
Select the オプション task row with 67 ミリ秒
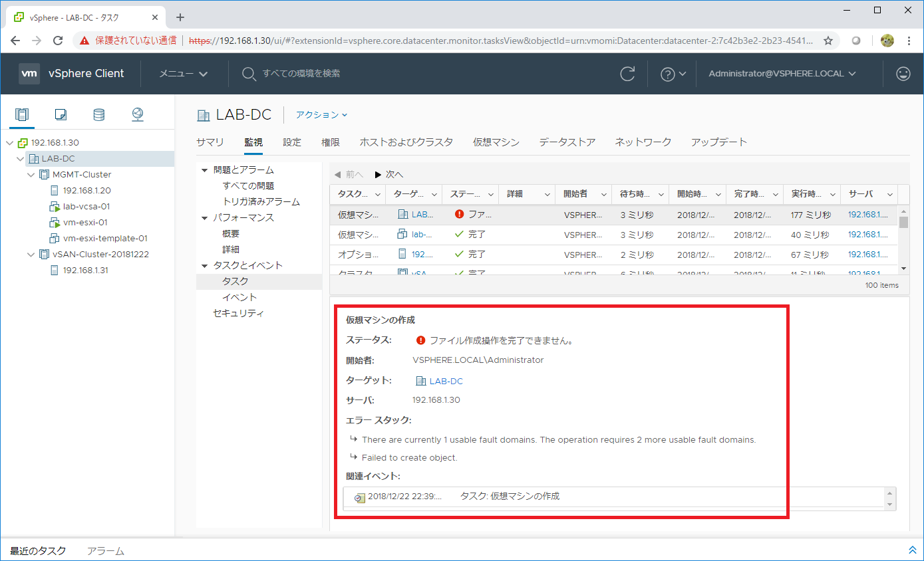tap(614, 255)
